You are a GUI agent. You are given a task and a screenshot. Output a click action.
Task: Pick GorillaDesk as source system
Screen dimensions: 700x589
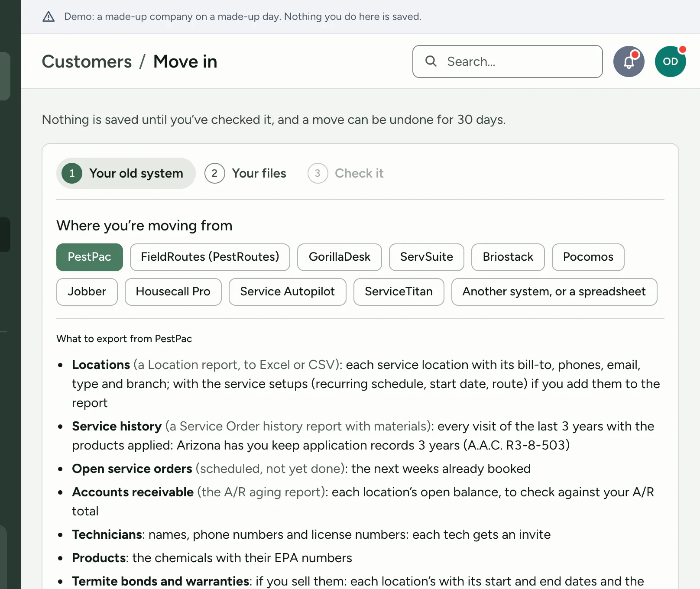pos(340,257)
